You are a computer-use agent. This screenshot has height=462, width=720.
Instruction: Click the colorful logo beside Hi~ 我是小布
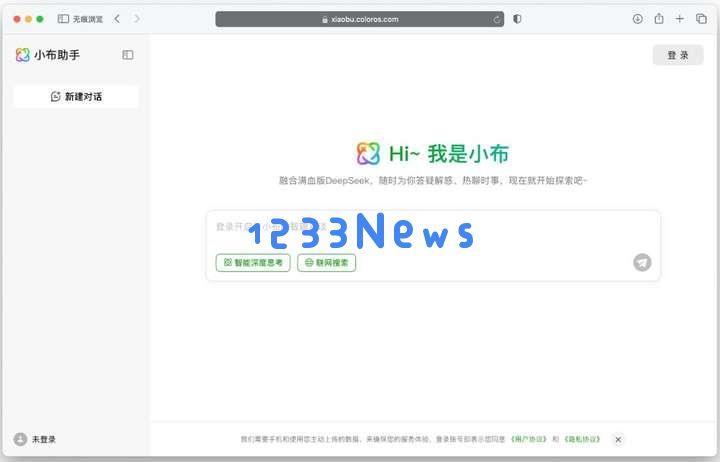point(368,153)
